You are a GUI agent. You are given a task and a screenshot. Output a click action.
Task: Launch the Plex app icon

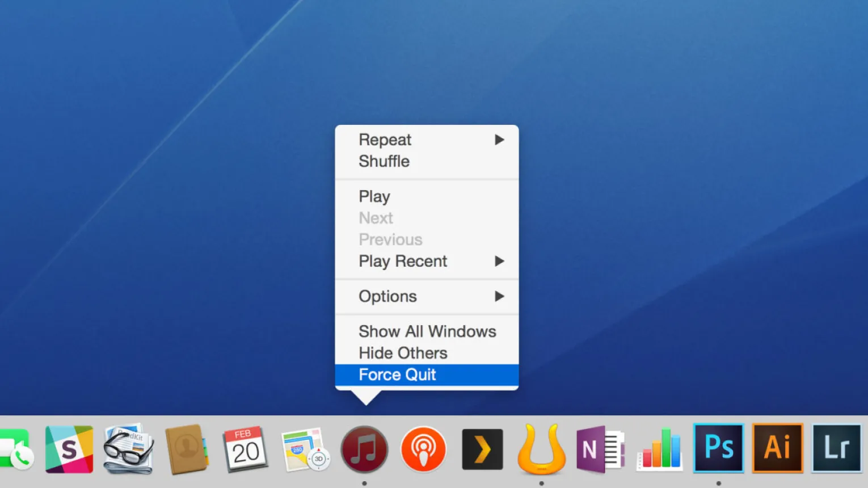coord(482,449)
